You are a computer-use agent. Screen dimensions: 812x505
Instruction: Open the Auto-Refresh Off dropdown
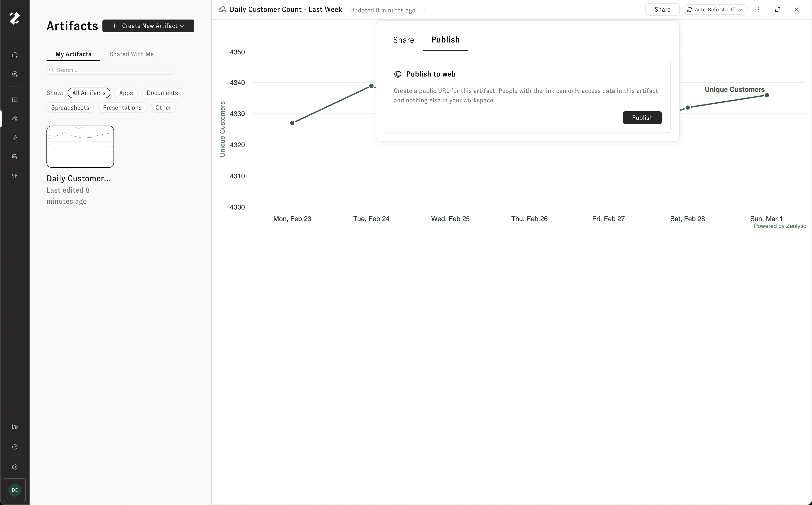coord(715,10)
